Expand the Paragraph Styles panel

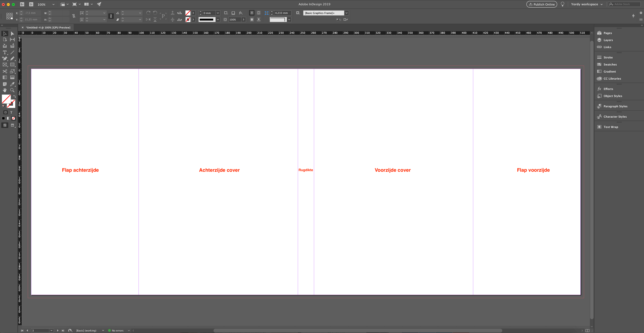615,106
